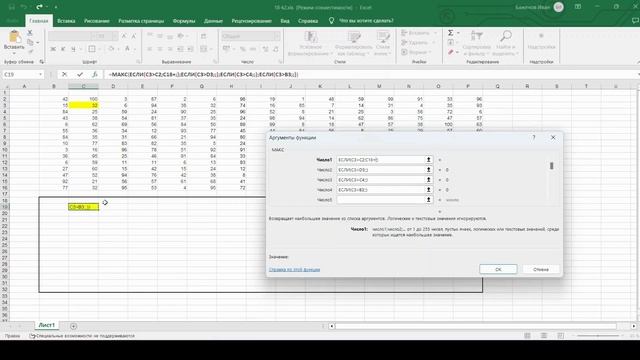Click inside the formula bar text
The width and height of the screenshot is (640, 360).
point(203,75)
